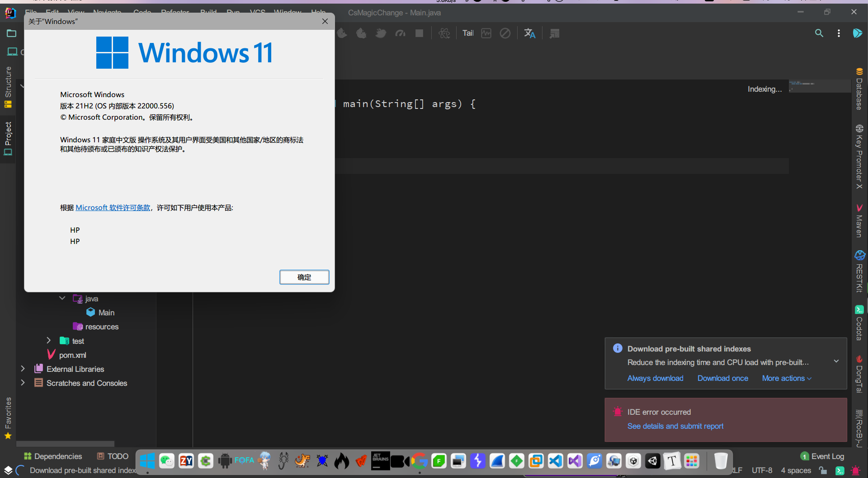Viewport: 868px width, 478px height.
Task: Open the Key Promoter X tool window
Action: point(859,157)
